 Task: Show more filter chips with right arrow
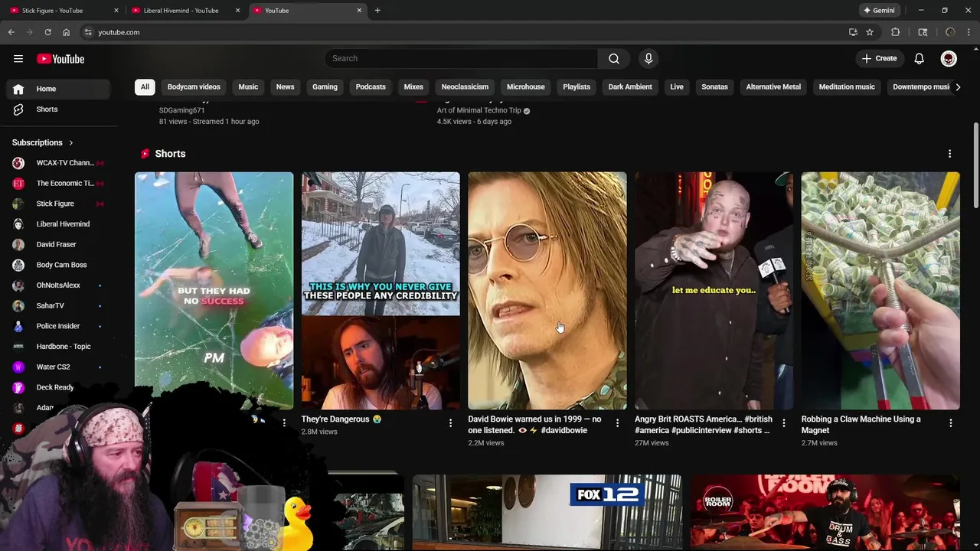click(958, 87)
